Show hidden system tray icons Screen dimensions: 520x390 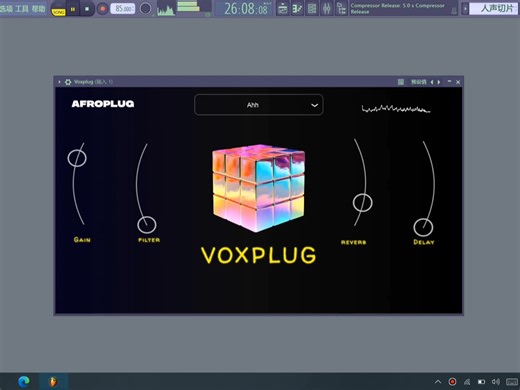coord(438,382)
